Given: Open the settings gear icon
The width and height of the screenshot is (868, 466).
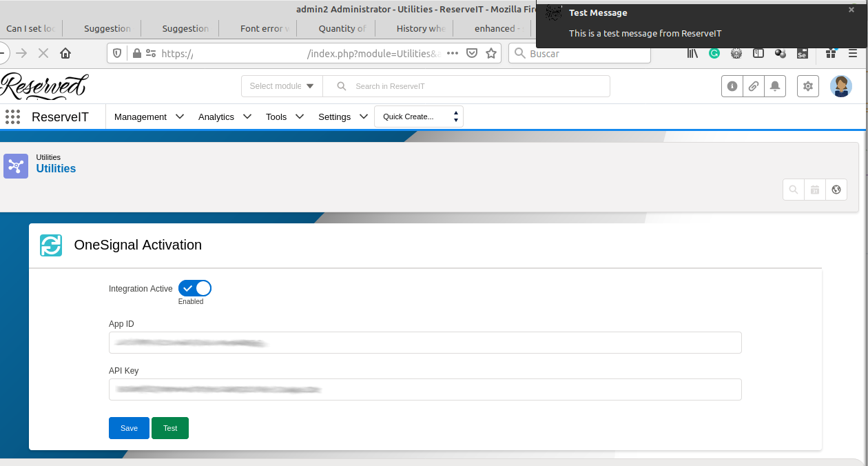Looking at the screenshot, I should point(808,86).
